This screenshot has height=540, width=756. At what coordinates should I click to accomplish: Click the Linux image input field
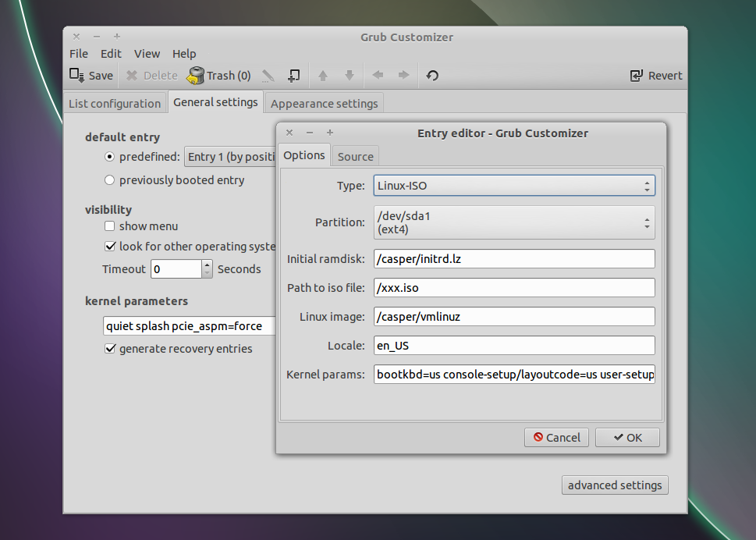(x=514, y=317)
